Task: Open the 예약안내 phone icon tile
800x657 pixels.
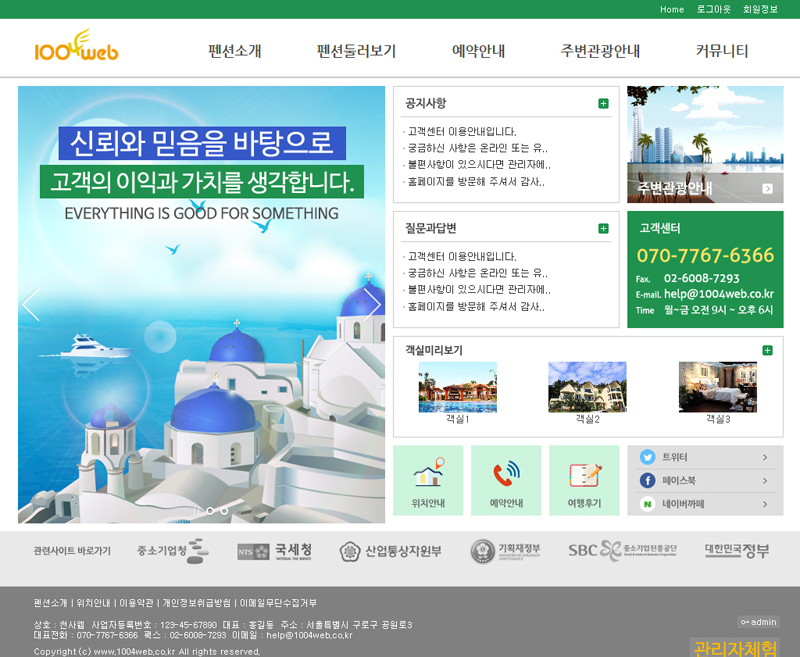Action: tap(505, 480)
